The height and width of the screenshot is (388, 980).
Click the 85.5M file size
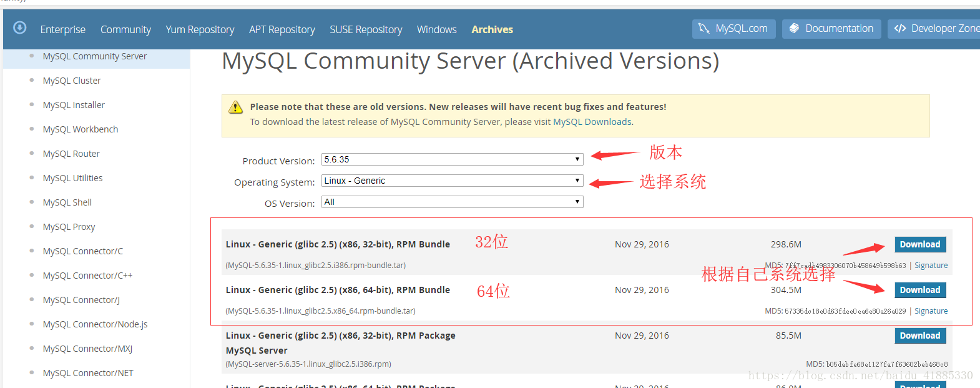click(x=788, y=336)
